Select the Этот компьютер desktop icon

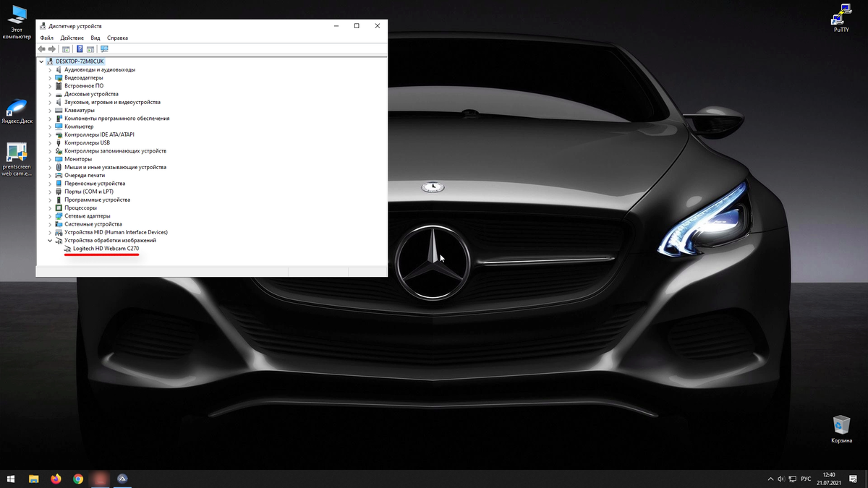(17, 22)
